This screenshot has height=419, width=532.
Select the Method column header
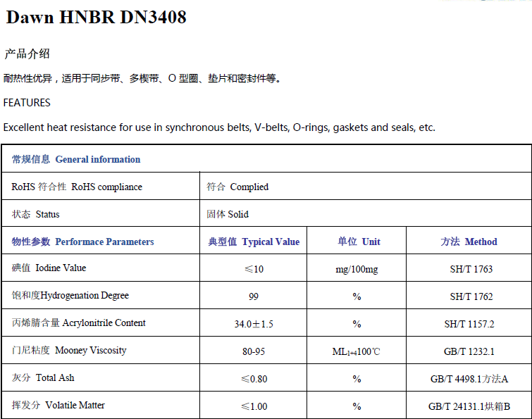(x=469, y=242)
